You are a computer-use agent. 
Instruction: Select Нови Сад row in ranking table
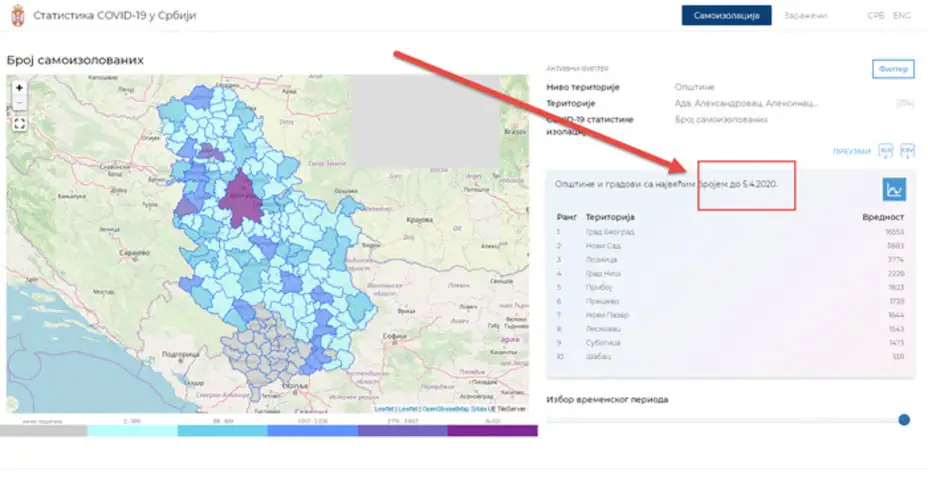605,245
